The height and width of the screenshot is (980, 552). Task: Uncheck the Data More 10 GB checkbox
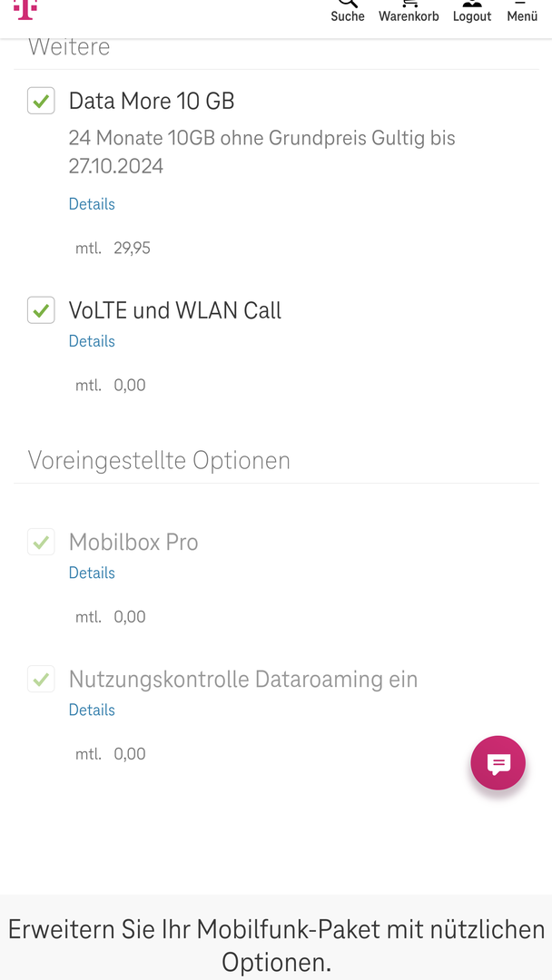(x=41, y=101)
